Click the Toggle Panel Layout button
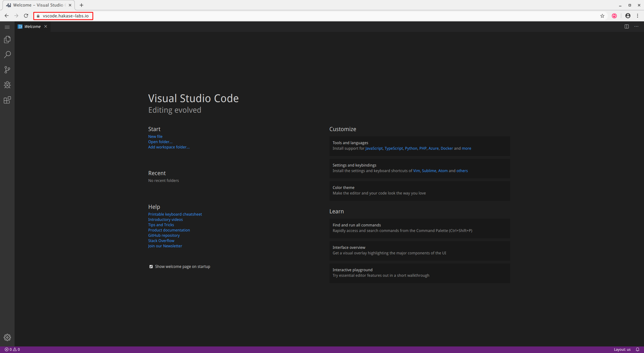This screenshot has height=353, width=644. coord(626,26)
